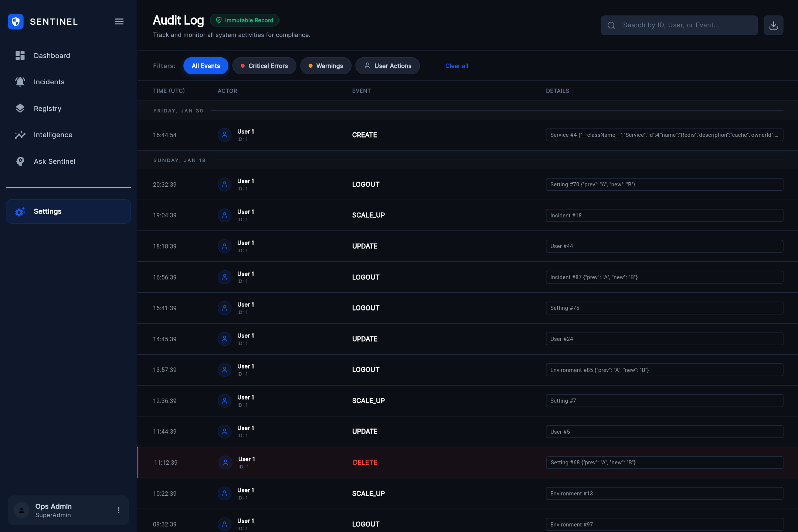Click the Intelligence sparkline icon

pos(20,135)
